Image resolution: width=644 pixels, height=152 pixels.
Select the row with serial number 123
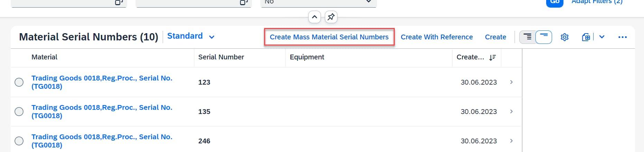19,82
